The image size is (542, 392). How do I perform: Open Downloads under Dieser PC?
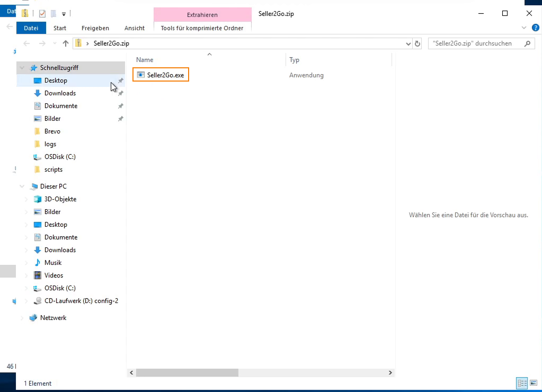click(60, 250)
